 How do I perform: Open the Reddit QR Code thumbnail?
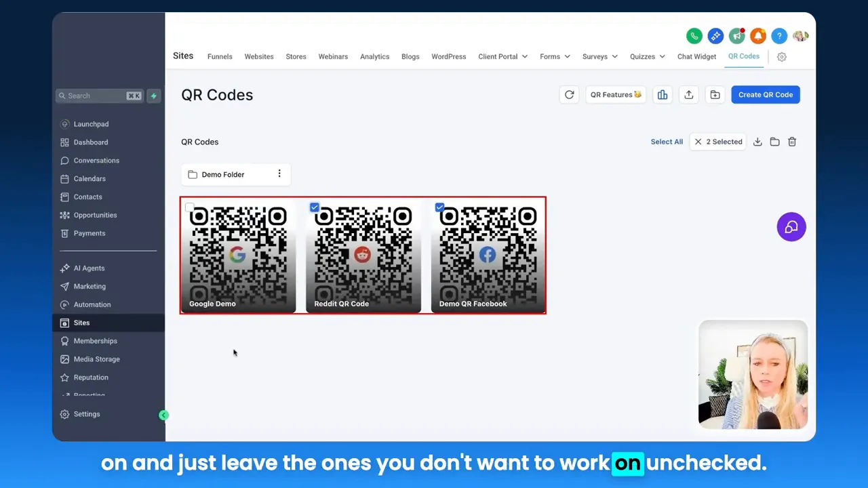363,256
